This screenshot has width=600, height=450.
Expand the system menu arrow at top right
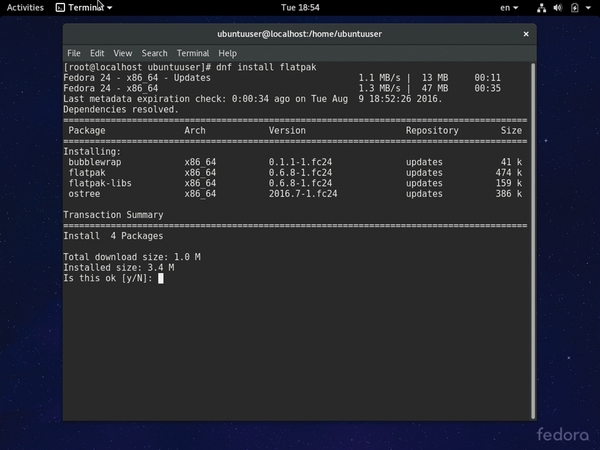[x=589, y=7]
